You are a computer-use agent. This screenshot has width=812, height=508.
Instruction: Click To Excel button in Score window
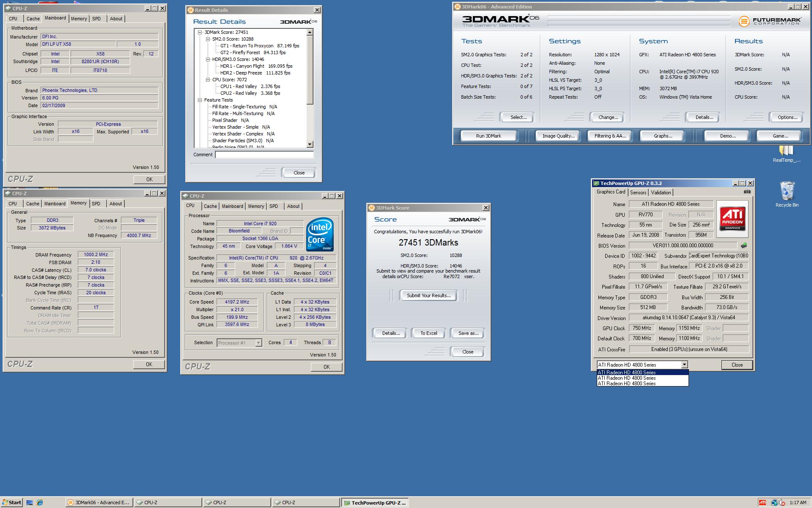point(428,333)
